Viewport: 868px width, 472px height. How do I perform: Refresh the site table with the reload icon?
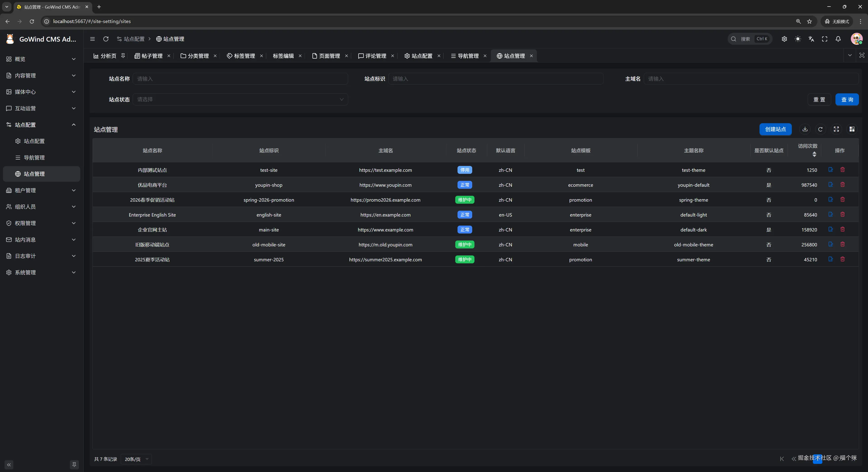(x=820, y=129)
